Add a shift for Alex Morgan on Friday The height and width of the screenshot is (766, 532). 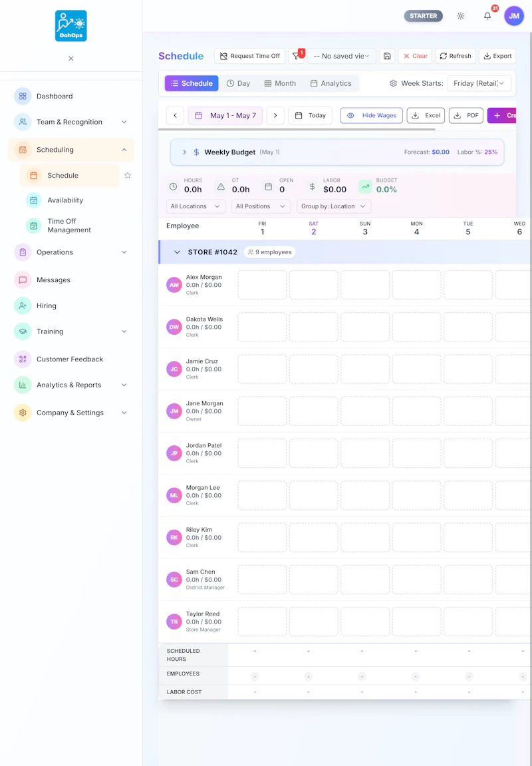(x=262, y=286)
